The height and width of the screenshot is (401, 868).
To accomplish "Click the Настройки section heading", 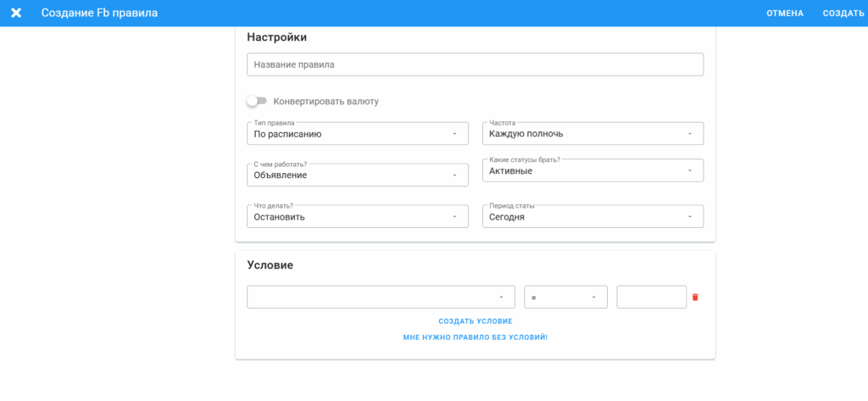I will [277, 37].
